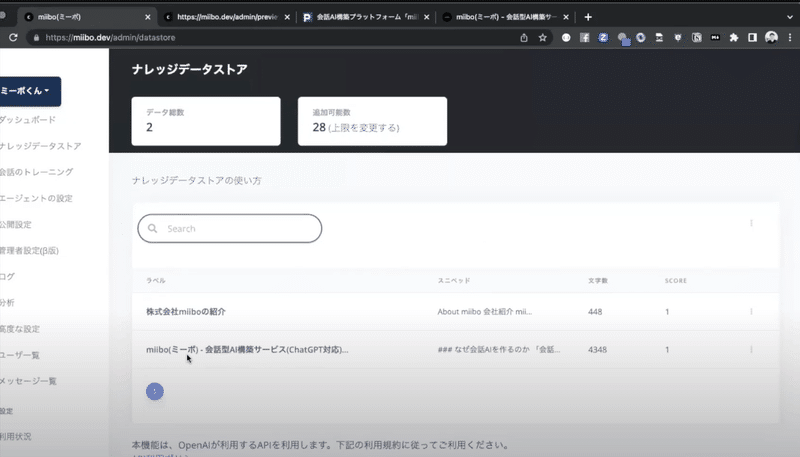Click the 株式会社miiboの紹介 label
Viewport: 800px width, 457px height.
click(x=186, y=312)
